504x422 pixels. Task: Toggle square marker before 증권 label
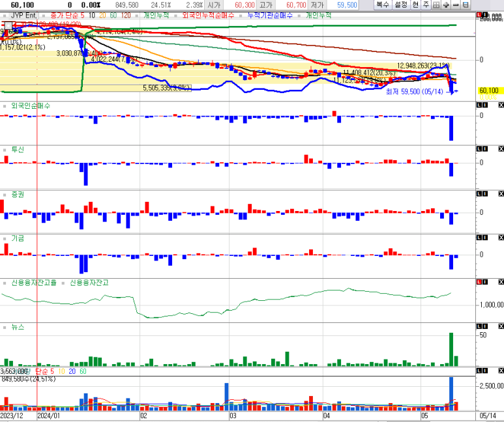pos(5,195)
